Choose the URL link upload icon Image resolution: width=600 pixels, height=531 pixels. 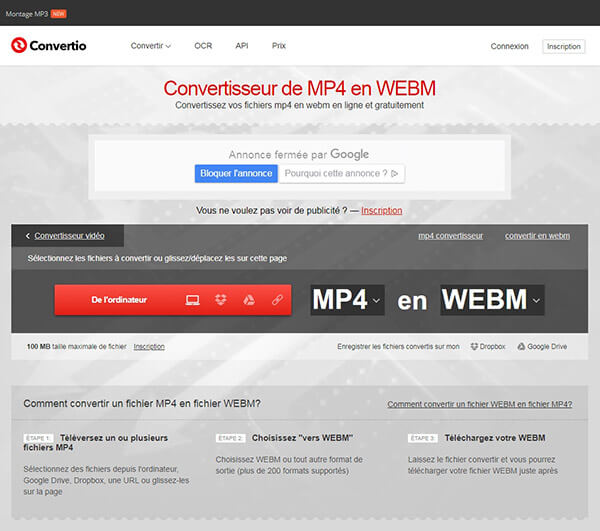[277, 300]
